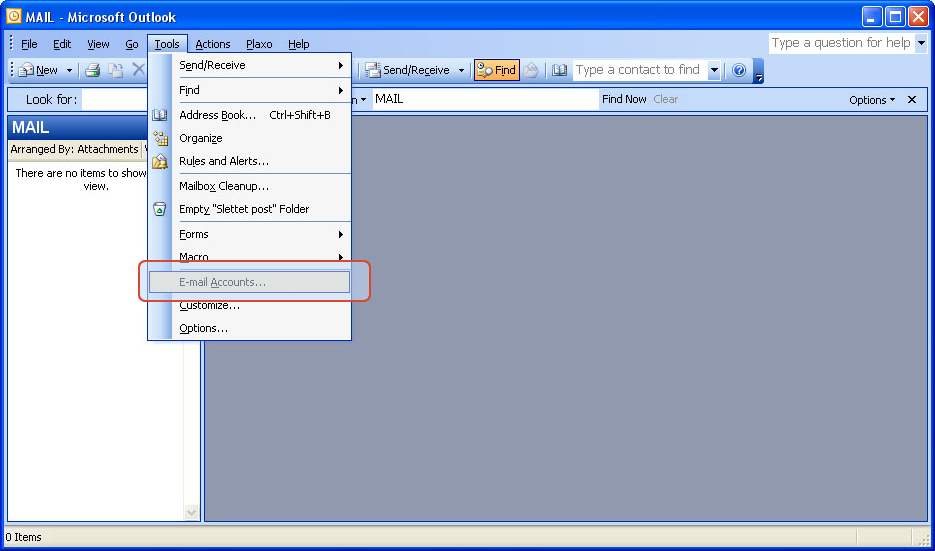
Task: Click the Organize menu icon
Action: [160, 138]
